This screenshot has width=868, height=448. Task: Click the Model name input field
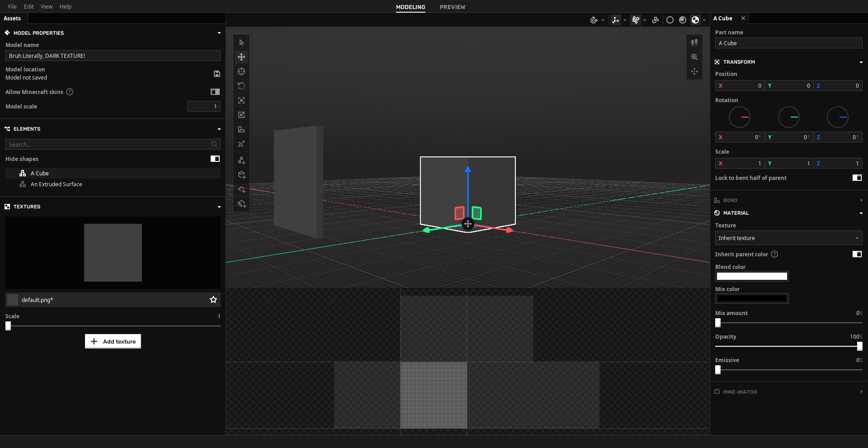pos(113,56)
